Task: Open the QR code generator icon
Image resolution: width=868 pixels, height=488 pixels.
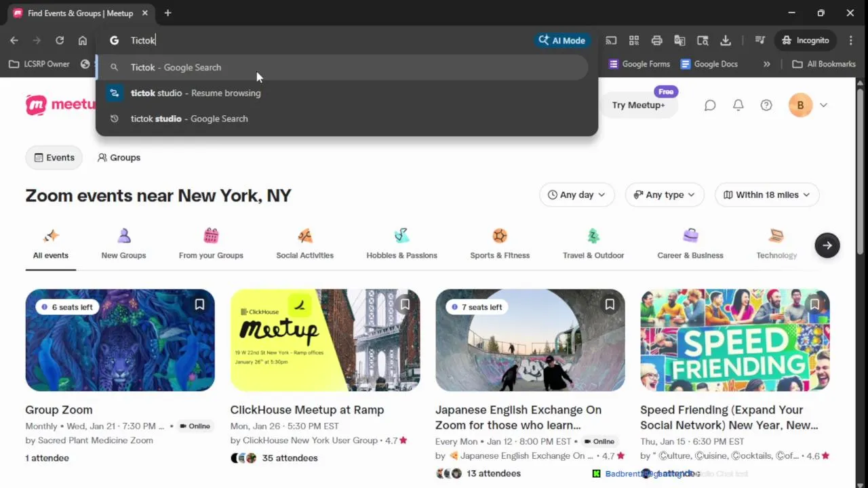Action: pos(634,41)
